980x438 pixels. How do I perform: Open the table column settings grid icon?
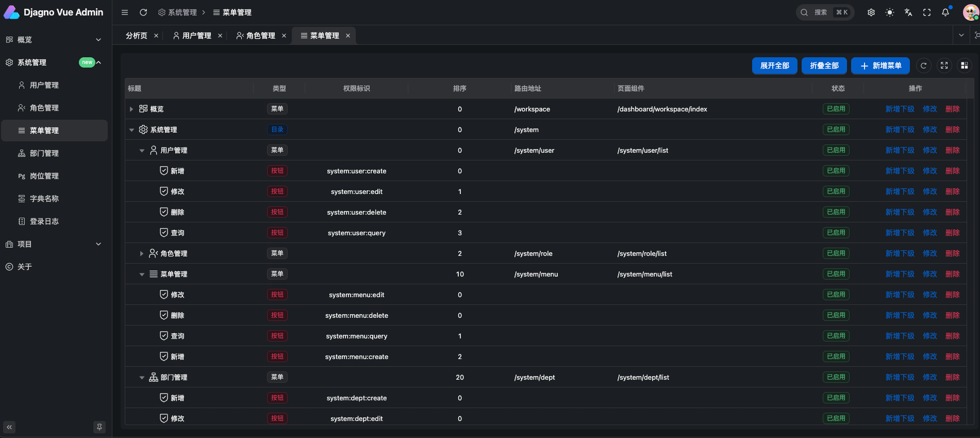coord(965,66)
